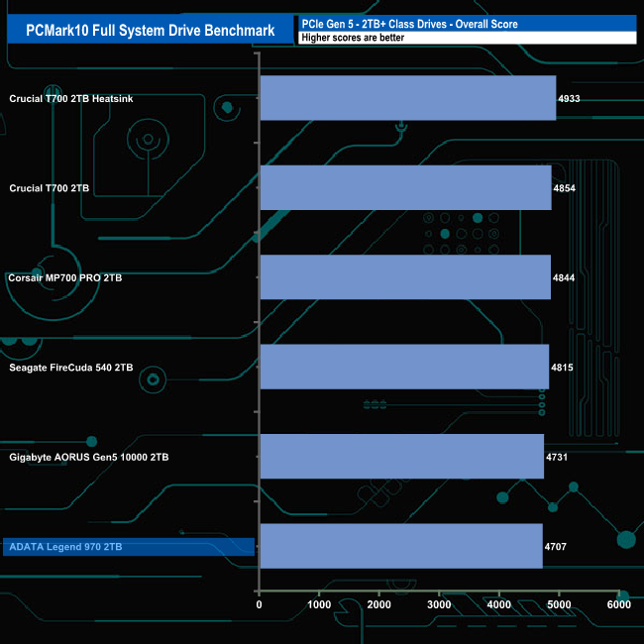
Task: Click the PCMark10 Full System Drive Benchmark title
Action: tap(151, 31)
